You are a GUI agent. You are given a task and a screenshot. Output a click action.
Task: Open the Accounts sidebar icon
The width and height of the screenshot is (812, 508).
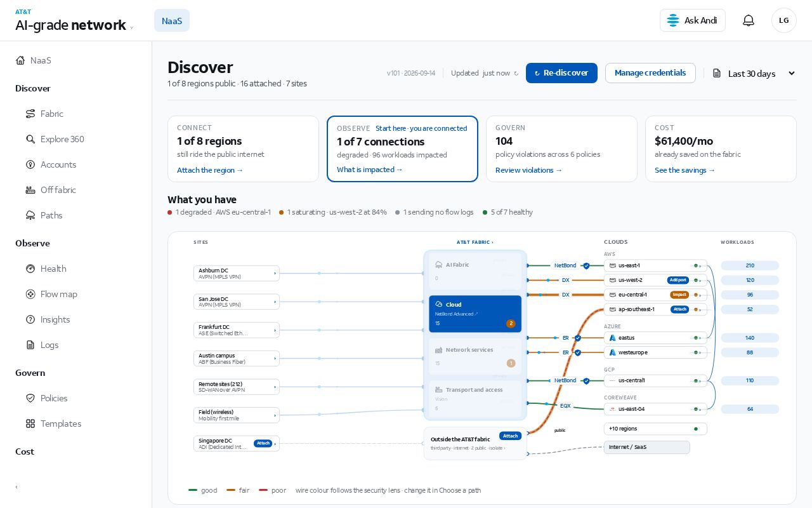coord(30,164)
